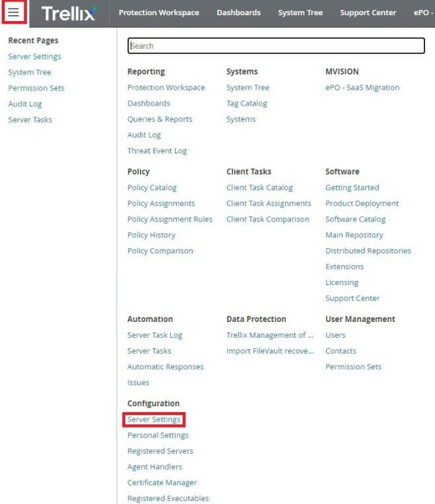Open System Tree from top navigation bar

[x=300, y=13]
